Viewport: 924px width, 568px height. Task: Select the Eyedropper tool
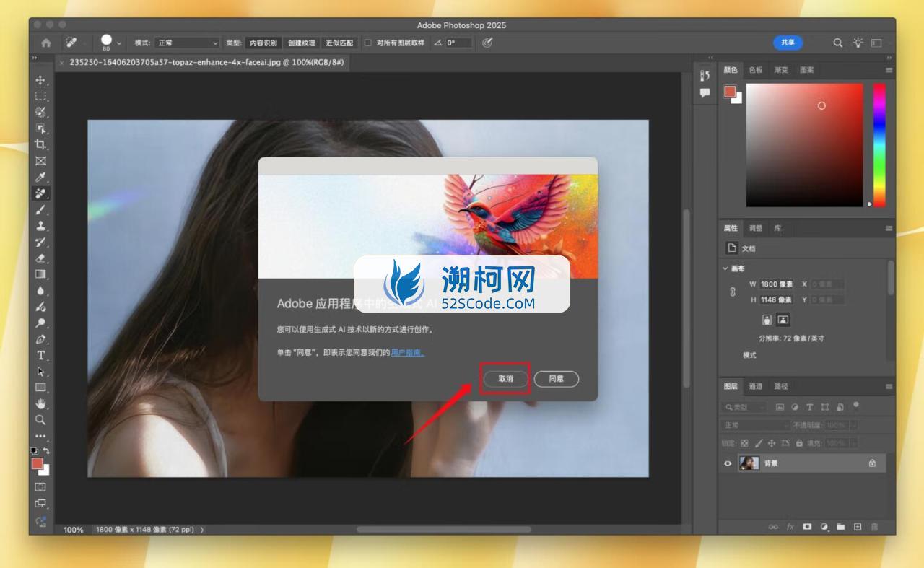click(40, 177)
